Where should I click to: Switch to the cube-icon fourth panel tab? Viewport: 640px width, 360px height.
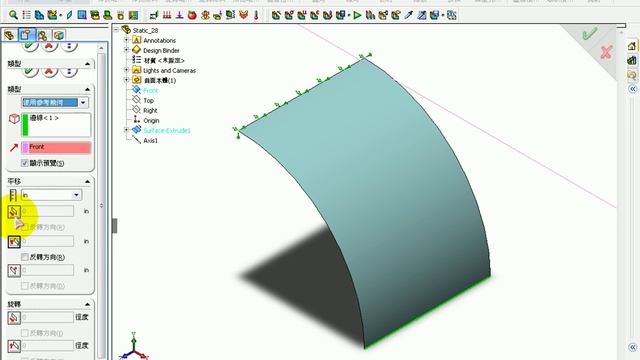click(59, 36)
